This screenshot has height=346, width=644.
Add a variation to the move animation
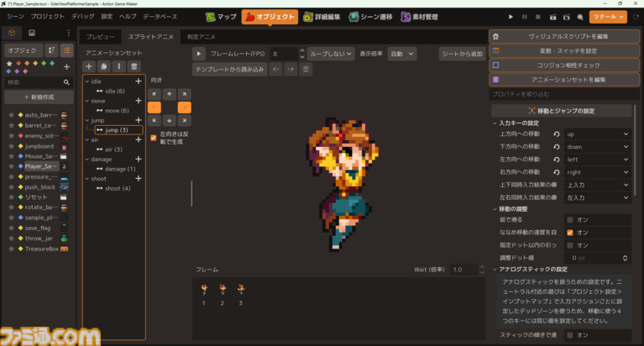[139, 101]
